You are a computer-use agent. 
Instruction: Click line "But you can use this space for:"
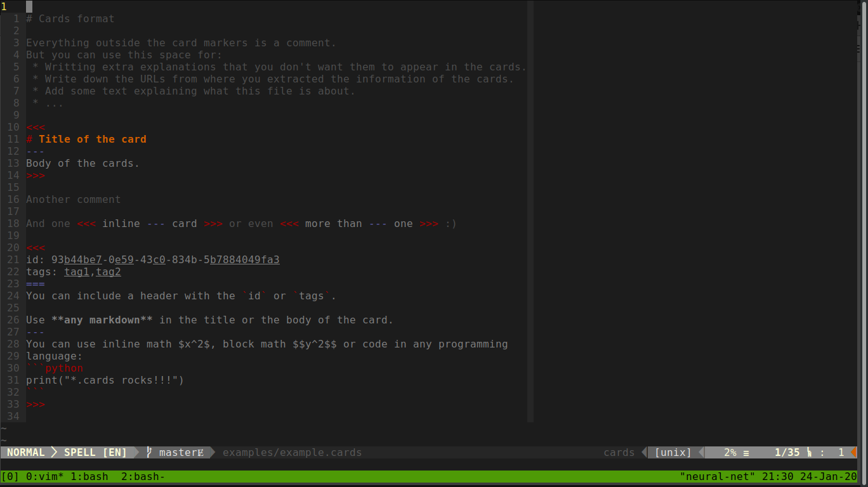pyautogui.click(x=124, y=55)
